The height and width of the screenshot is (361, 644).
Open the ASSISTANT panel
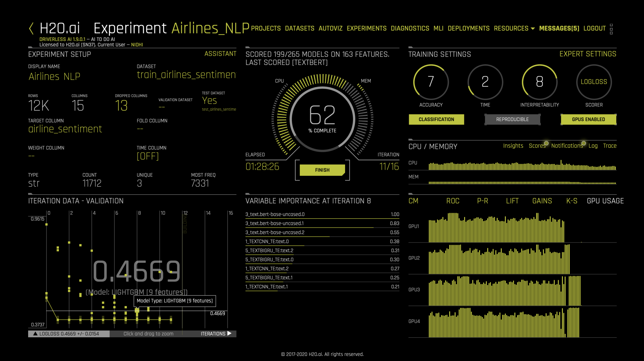[220, 54]
